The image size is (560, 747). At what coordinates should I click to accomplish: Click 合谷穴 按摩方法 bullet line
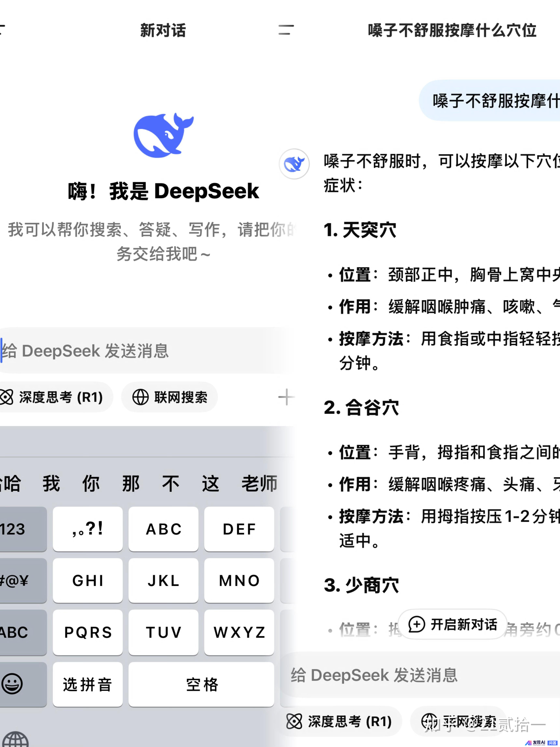(444, 528)
